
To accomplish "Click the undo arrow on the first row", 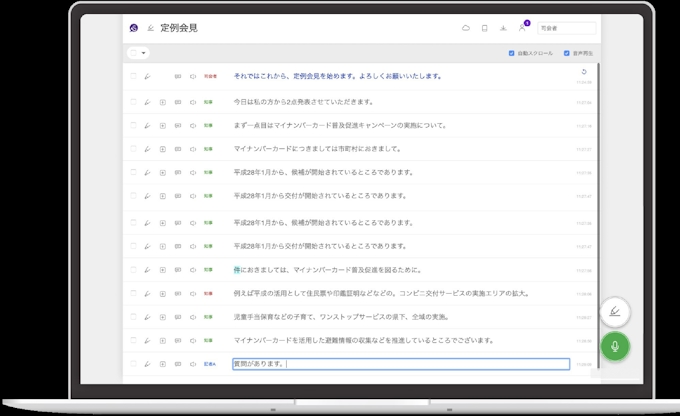I will [x=584, y=72].
